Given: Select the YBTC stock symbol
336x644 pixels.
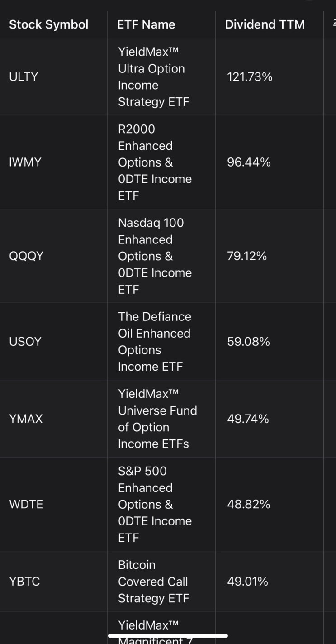Looking at the screenshot, I should point(24,582).
